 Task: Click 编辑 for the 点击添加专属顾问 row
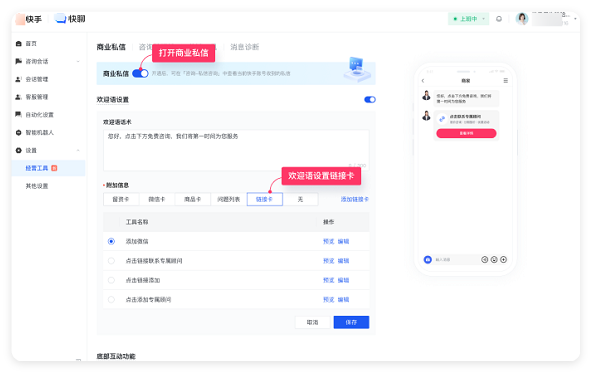(x=343, y=300)
